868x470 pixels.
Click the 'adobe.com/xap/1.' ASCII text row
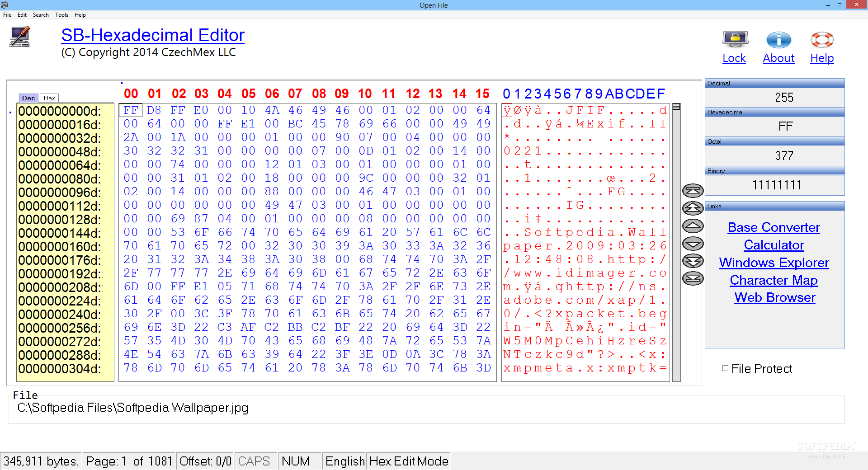(585, 300)
